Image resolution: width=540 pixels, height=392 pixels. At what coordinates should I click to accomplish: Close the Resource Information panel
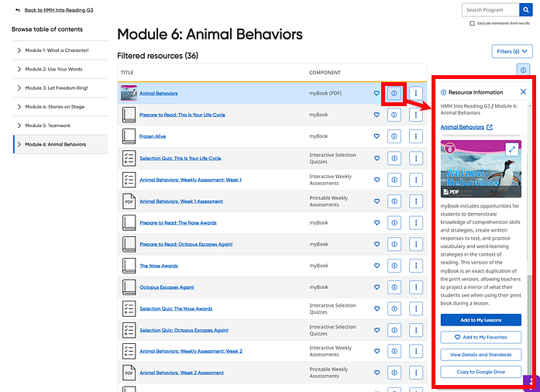(x=523, y=91)
